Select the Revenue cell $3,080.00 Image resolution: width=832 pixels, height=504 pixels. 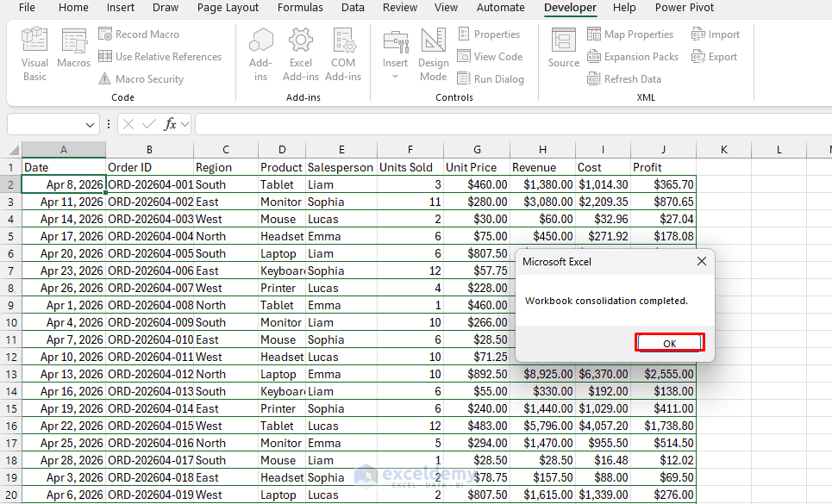click(542, 202)
